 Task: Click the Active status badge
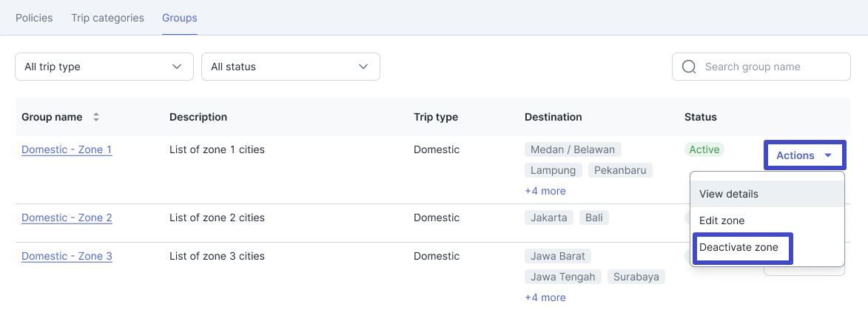click(704, 149)
